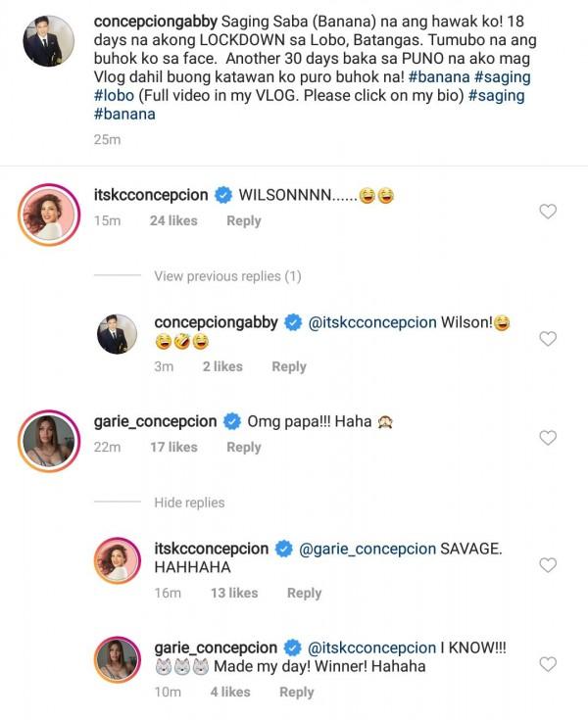Like garie_concepcion's Omg papa comment
This screenshot has width=588, height=720.
549,438
